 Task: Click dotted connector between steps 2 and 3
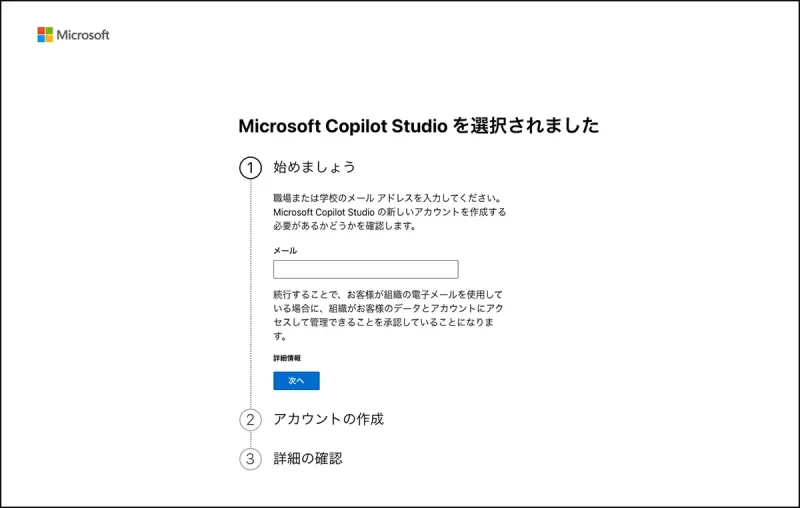250,440
